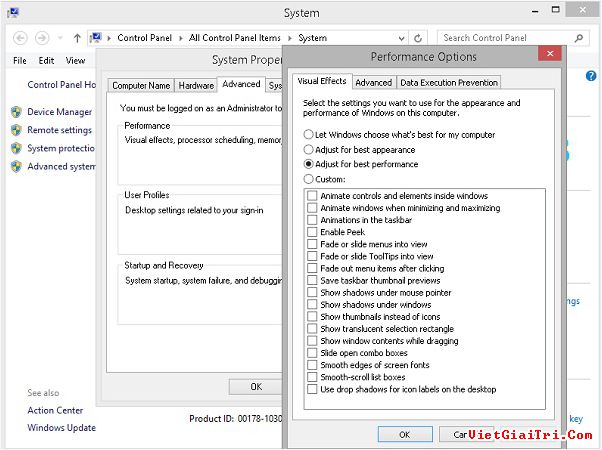Open the File menu
The image size is (602, 450).
pyautogui.click(x=20, y=61)
